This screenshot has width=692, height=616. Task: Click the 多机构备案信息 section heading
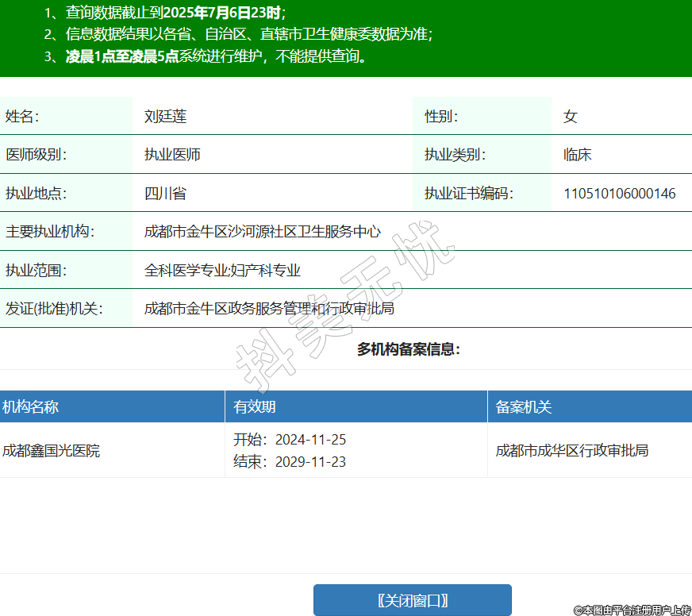pos(409,349)
